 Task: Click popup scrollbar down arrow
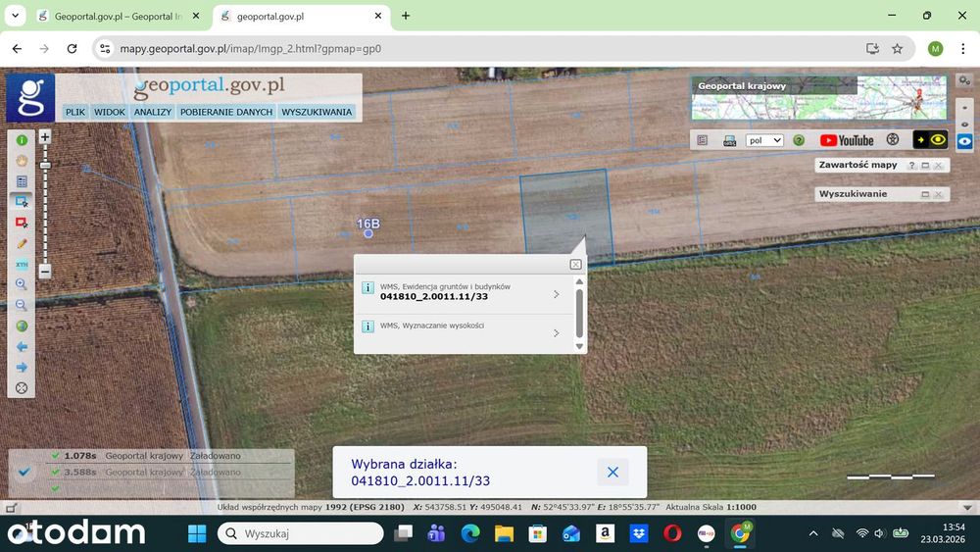point(579,346)
